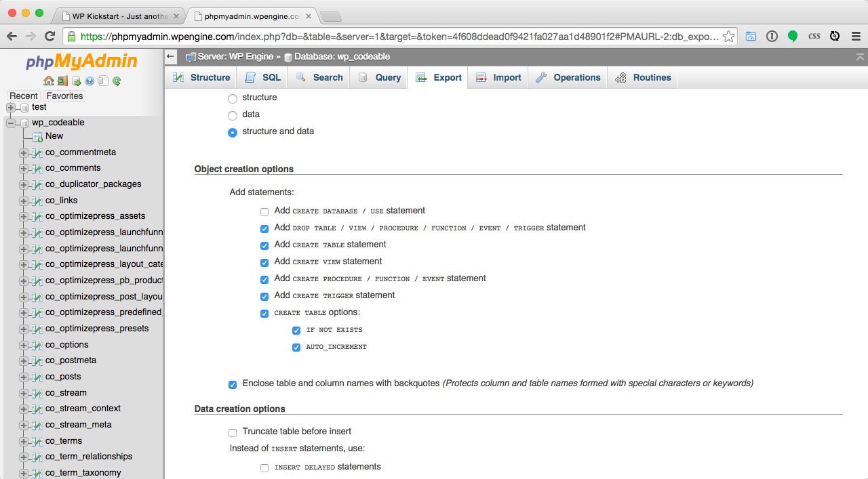Screen dimensions: 868x479
Task: Open the SQL tab
Action: click(x=262, y=78)
